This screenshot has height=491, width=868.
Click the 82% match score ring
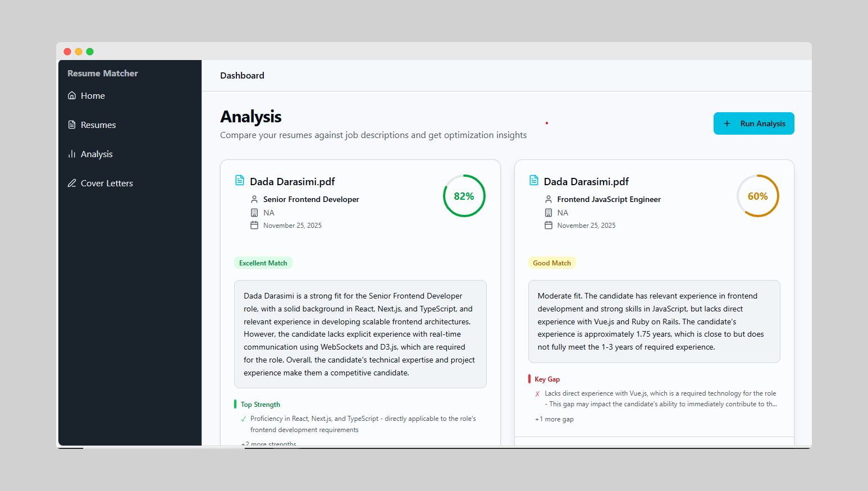tap(464, 196)
